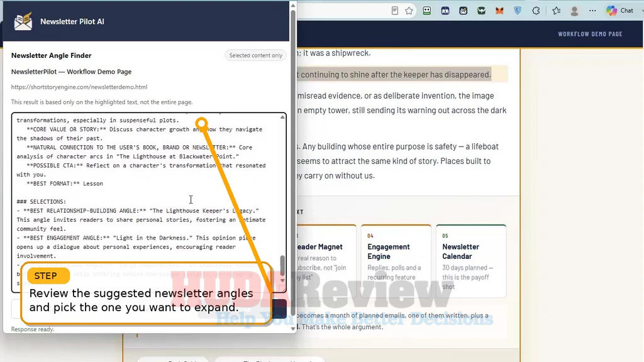
Task: Open the green robot extension icon
Action: (x=427, y=11)
